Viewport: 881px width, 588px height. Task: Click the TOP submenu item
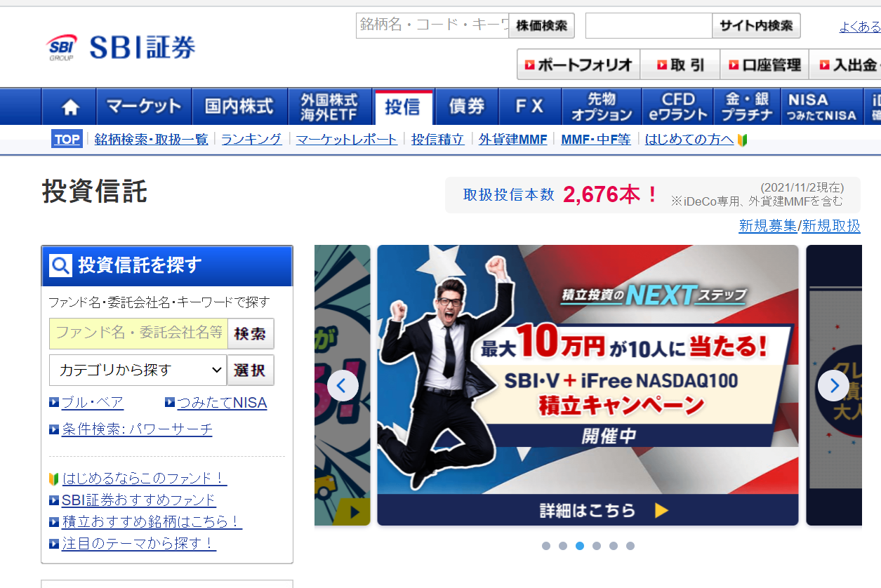pos(67,139)
